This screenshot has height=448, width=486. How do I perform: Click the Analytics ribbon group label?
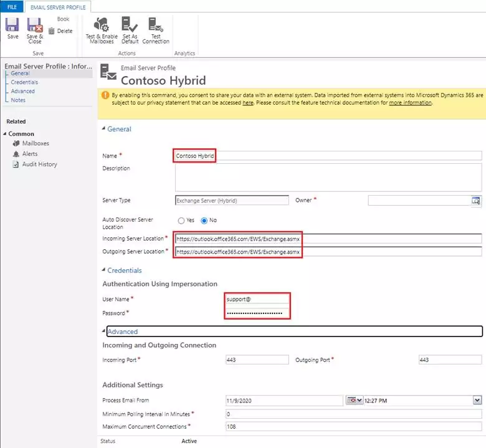pos(184,54)
